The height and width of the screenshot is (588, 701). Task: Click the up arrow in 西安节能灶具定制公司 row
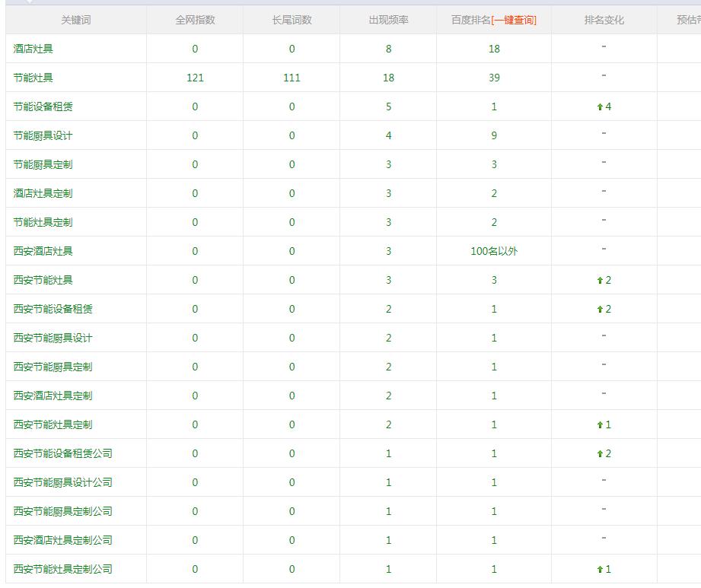[x=600, y=570]
